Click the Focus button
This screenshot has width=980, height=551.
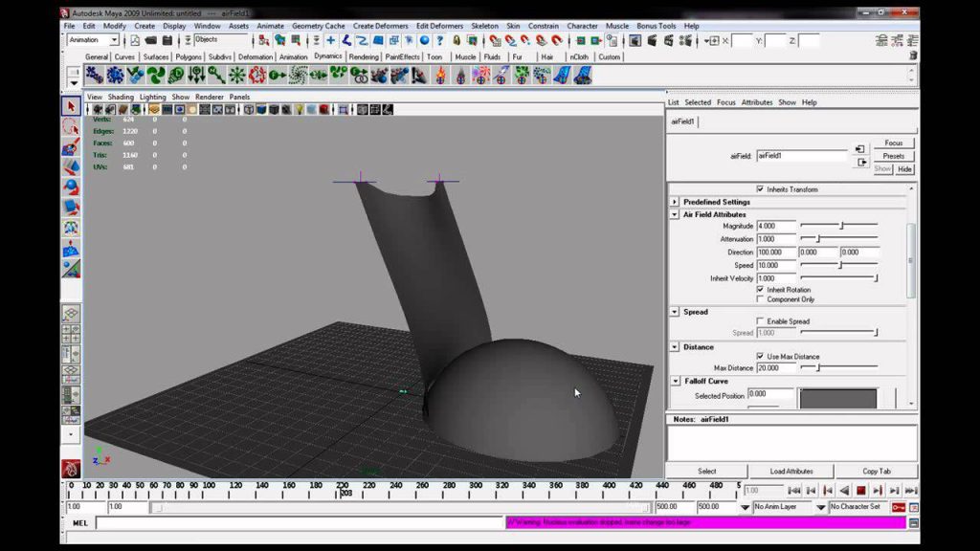(894, 143)
